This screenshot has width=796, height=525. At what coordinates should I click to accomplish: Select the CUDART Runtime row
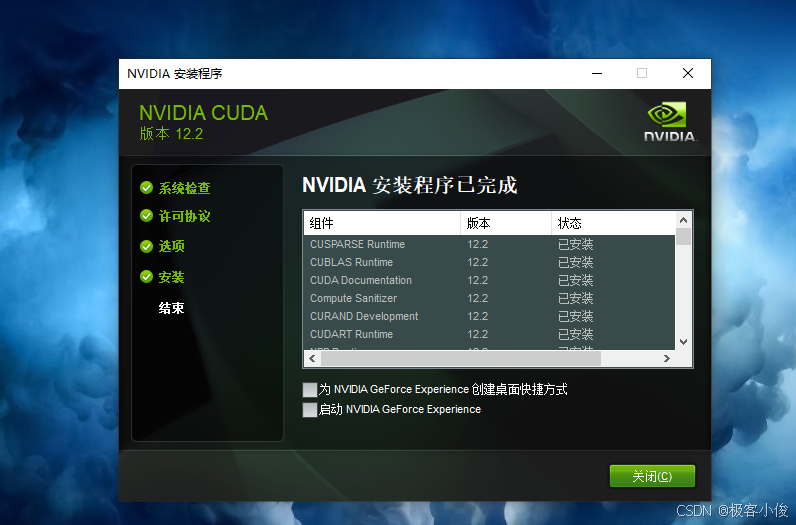click(x=489, y=335)
